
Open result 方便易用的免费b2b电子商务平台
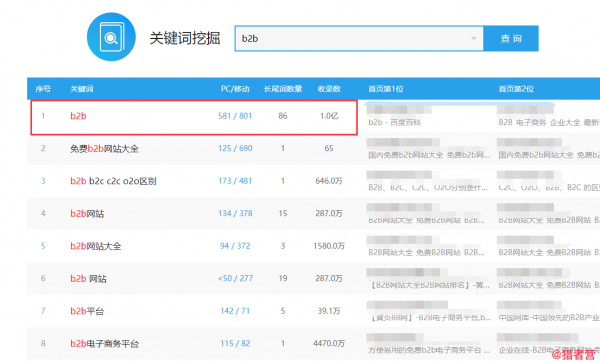(429, 350)
